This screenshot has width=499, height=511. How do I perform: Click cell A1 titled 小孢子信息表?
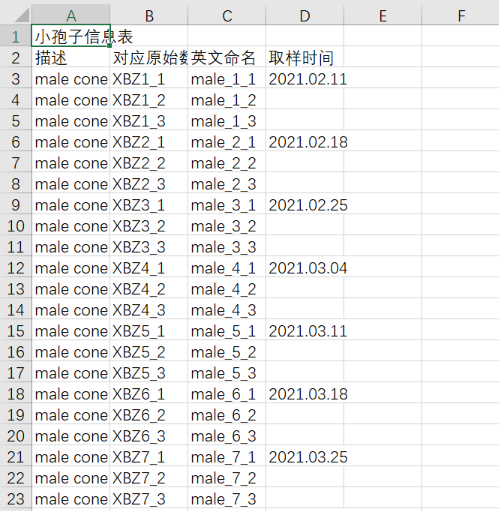click(x=71, y=36)
